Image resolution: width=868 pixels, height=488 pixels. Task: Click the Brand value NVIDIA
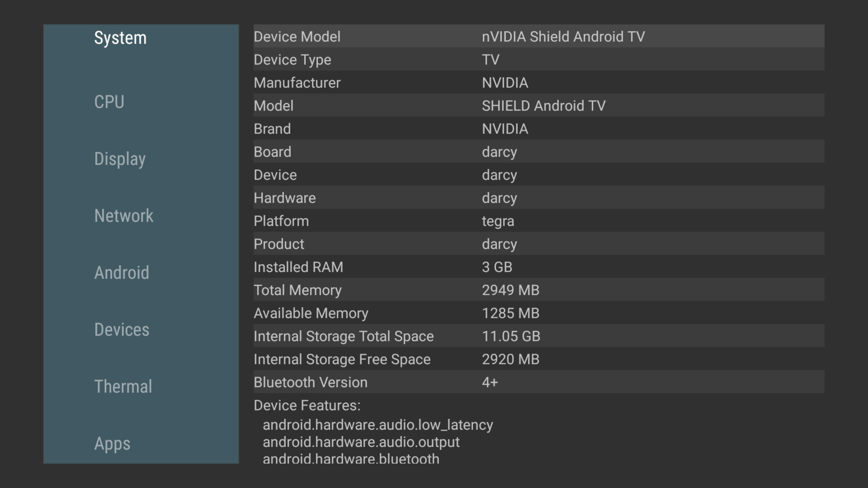(x=505, y=129)
